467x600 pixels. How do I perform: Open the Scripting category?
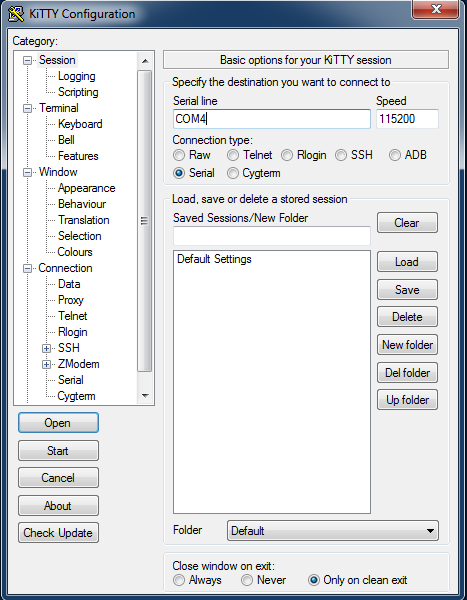tap(78, 92)
